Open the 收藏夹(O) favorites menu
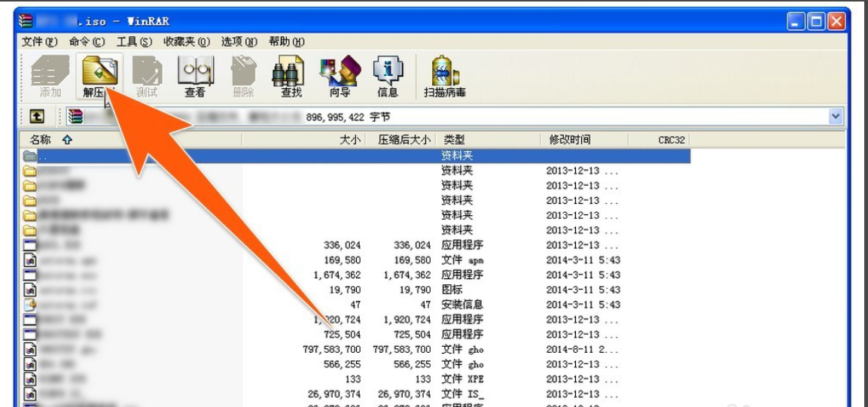The height and width of the screenshot is (407, 868). [x=187, y=41]
